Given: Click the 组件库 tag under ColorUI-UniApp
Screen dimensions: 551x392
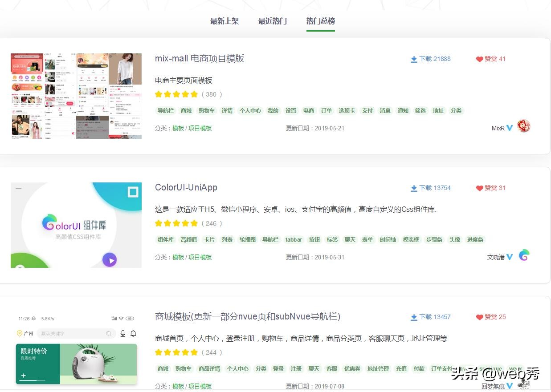Looking at the screenshot, I should pos(165,239).
